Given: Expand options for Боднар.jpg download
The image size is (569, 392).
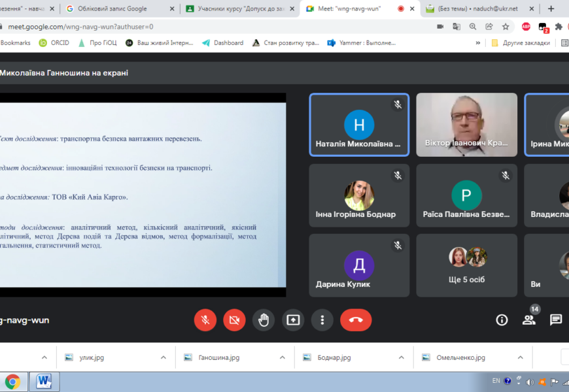Looking at the screenshot, I should click(402, 357).
